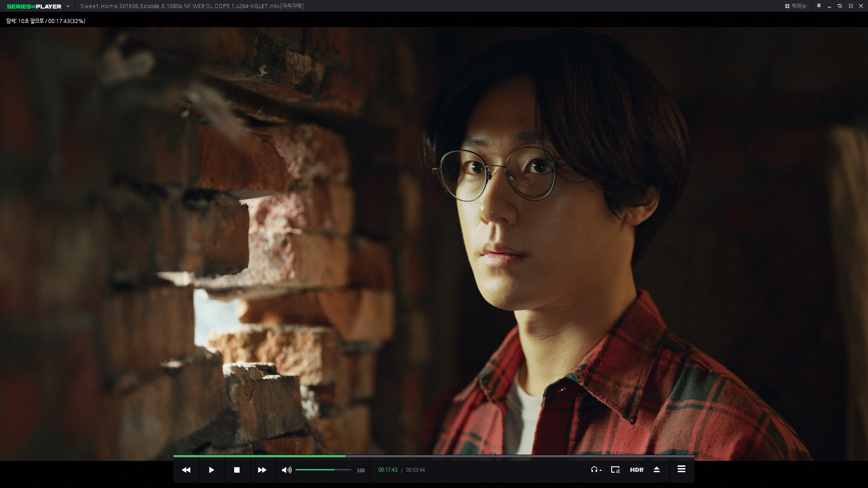Click the SERIES PLAYER logo
The image size is (868, 488).
coord(34,6)
